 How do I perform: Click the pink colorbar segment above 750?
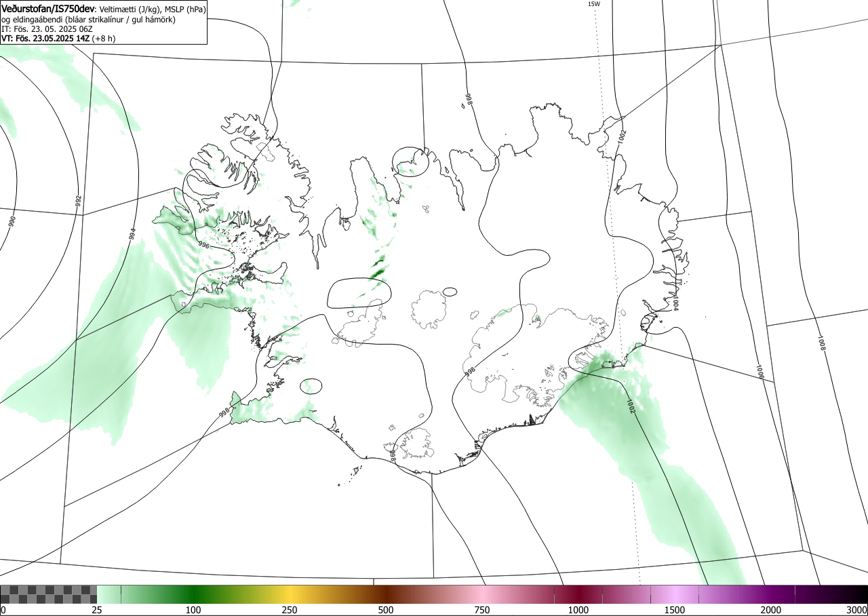482,594
